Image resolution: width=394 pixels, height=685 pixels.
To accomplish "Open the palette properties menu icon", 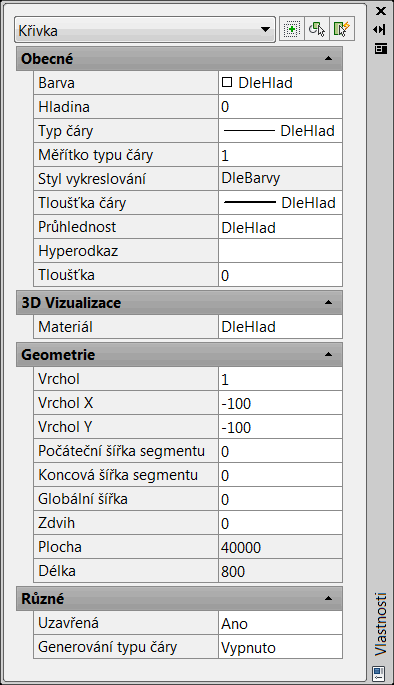I will tap(380, 48).
